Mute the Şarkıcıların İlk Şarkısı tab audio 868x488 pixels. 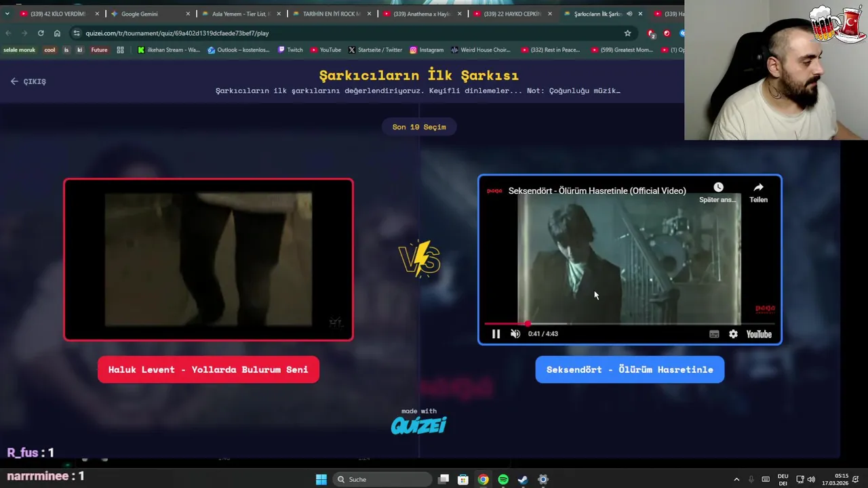pyautogui.click(x=629, y=14)
